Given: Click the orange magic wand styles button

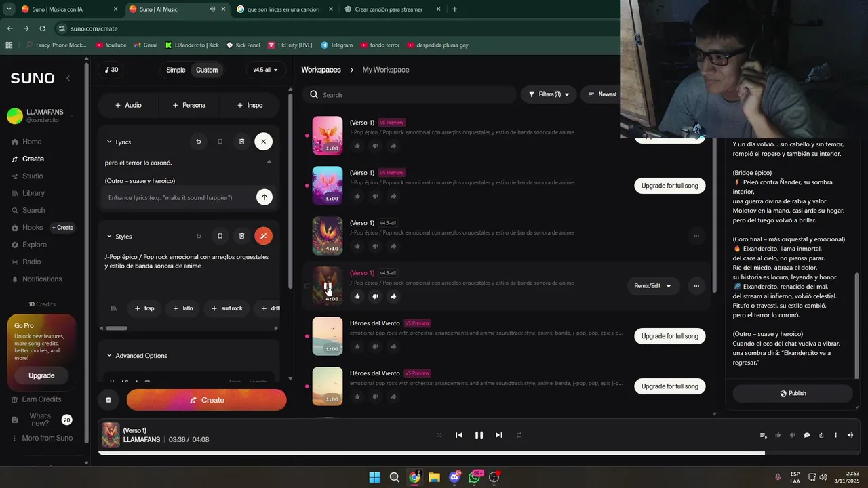Looking at the screenshot, I should click(x=263, y=236).
